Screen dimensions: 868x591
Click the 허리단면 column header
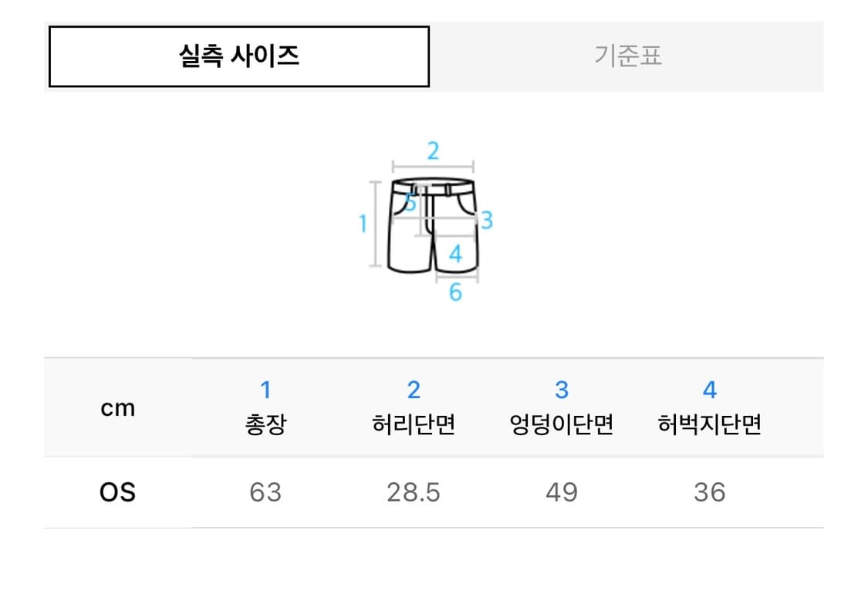(414, 424)
